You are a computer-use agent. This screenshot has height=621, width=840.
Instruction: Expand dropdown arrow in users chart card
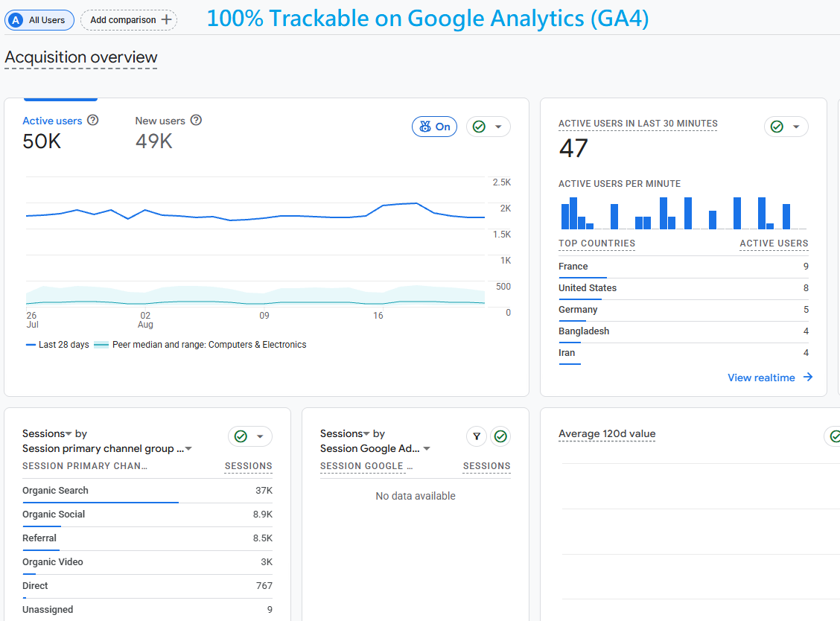pos(498,127)
